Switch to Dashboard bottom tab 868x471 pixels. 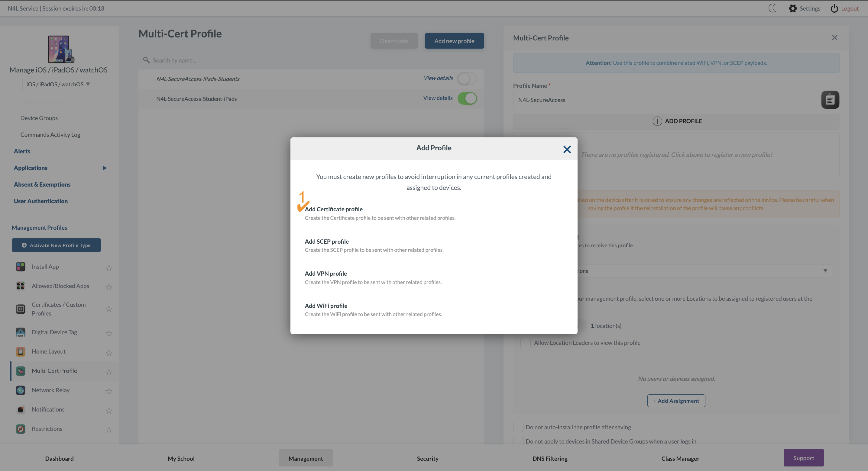pyautogui.click(x=59, y=459)
